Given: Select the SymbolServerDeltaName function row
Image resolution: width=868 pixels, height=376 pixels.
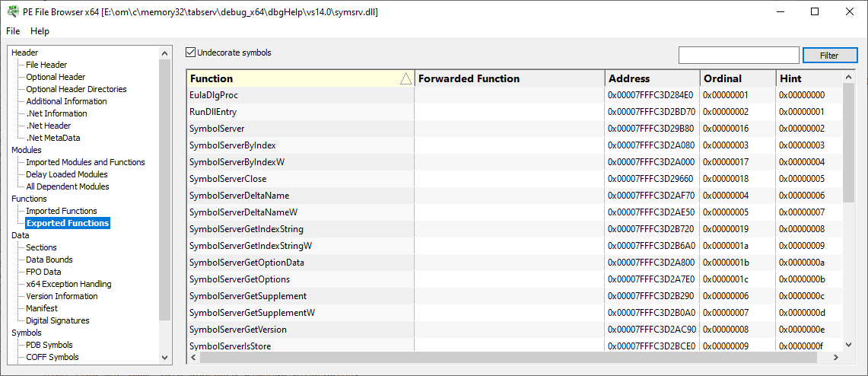Looking at the screenshot, I should pos(515,196).
